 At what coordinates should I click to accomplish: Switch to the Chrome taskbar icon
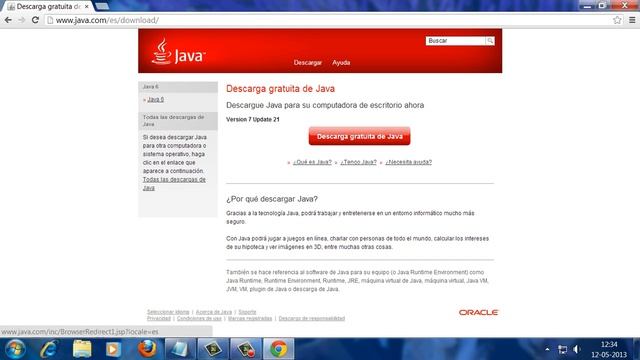[x=279, y=349]
